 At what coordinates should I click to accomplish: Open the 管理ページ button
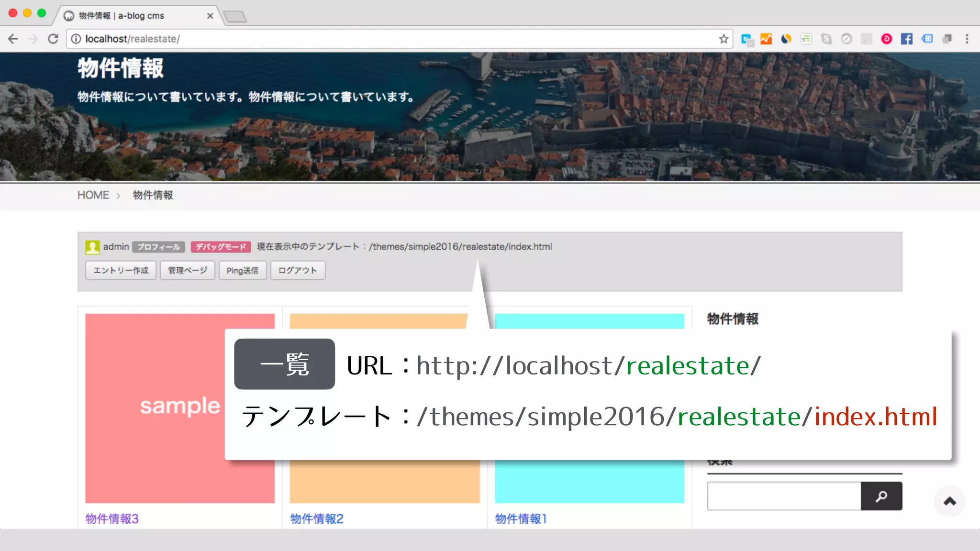coord(188,270)
